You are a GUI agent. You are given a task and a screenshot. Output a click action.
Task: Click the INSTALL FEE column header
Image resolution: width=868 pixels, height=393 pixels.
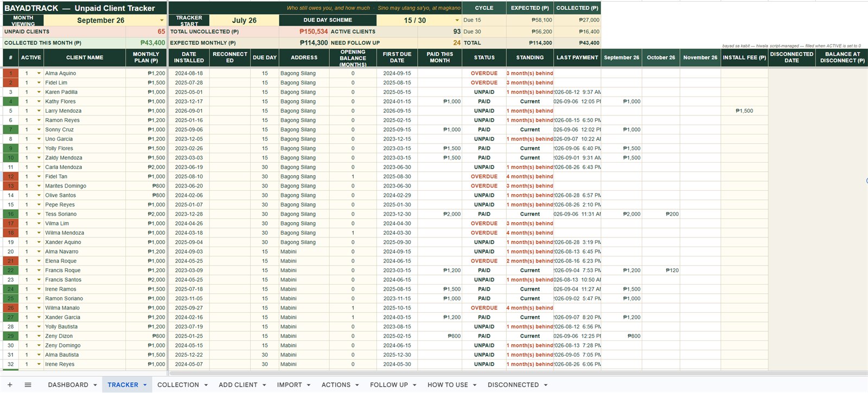tap(744, 57)
